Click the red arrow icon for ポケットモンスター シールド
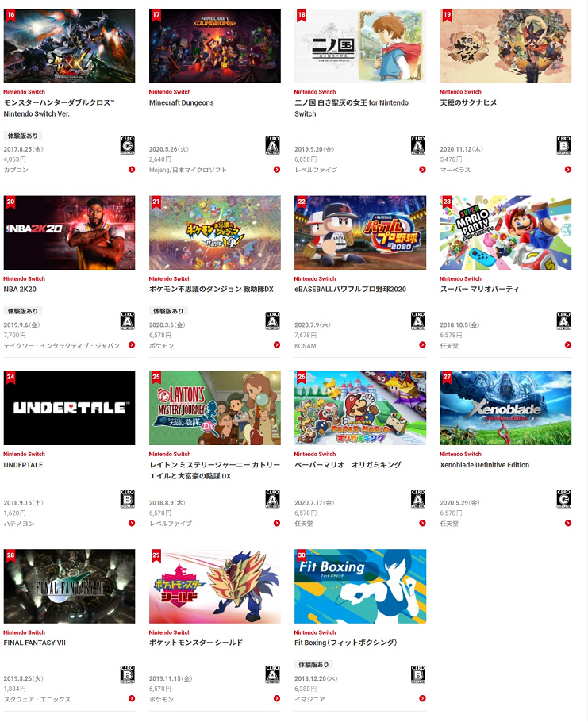The width and height of the screenshot is (588, 722). pos(277,698)
